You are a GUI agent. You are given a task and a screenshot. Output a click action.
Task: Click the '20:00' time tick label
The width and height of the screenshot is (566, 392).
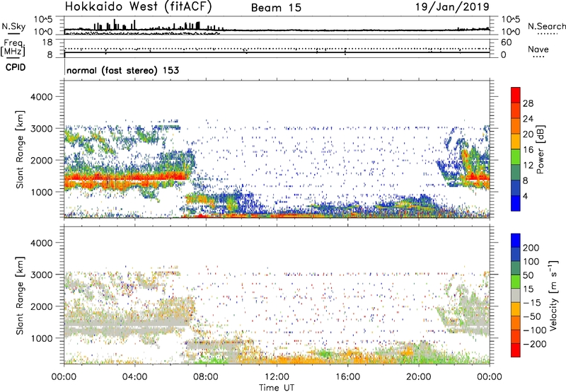418,377
